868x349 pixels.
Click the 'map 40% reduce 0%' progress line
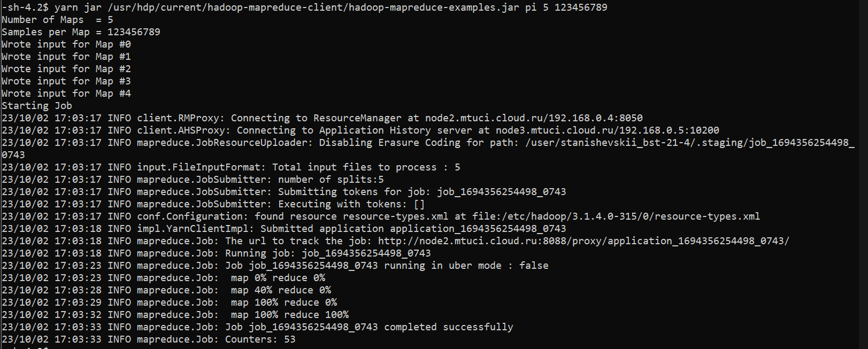coord(166,290)
